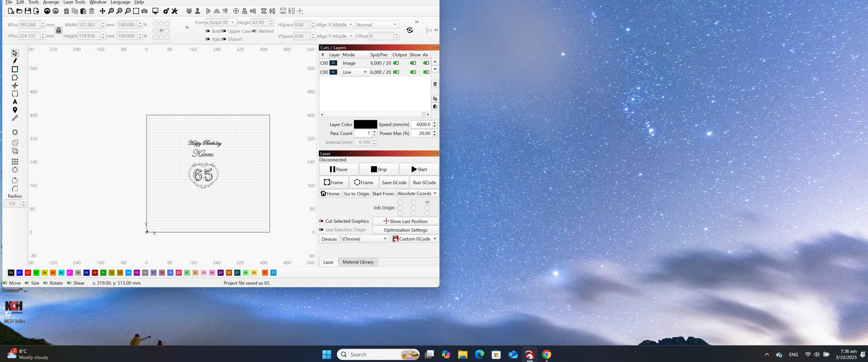Toggle the Bold text switch
The image size is (868, 362).
208,31
